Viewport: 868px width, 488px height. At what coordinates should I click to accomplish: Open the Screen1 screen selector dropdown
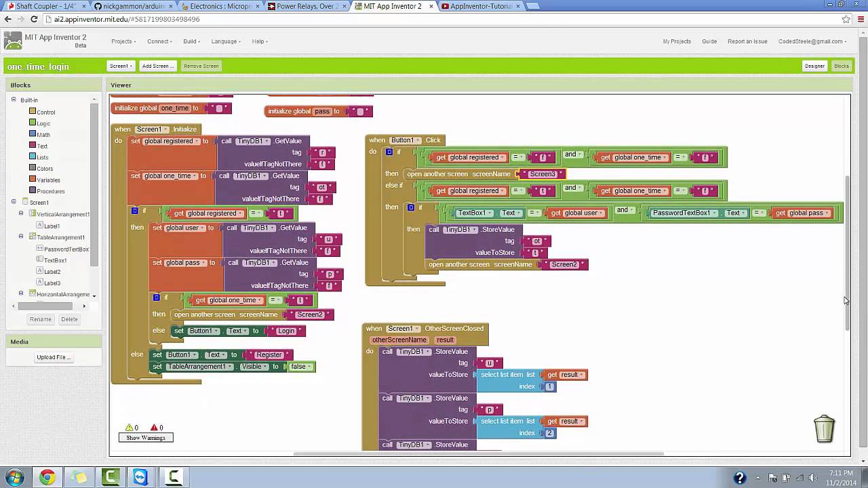pos(121,66)
